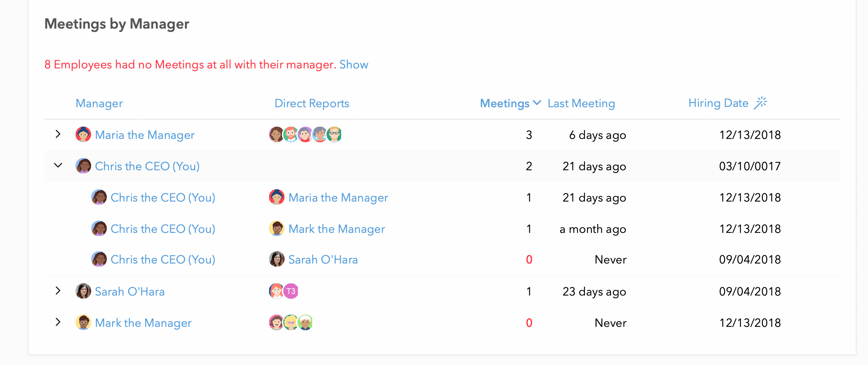This screenshot has width=868, height=365.
Task: Click Chris the CEO link in Maria's sub-row
Action: click(x=163, y=198)
